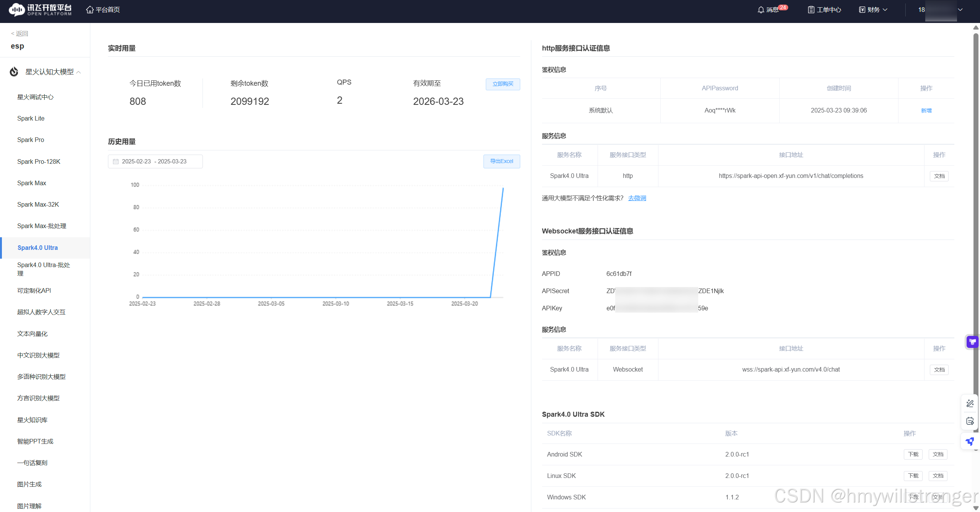
Task: Click the 工单中心 ticket icon
Action: click(811, 10)
